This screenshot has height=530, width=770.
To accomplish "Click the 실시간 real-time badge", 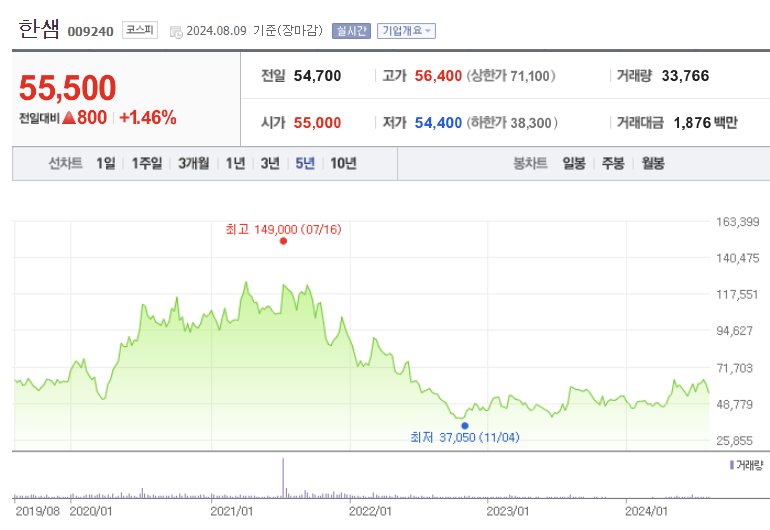I will [x=351, y=31].
